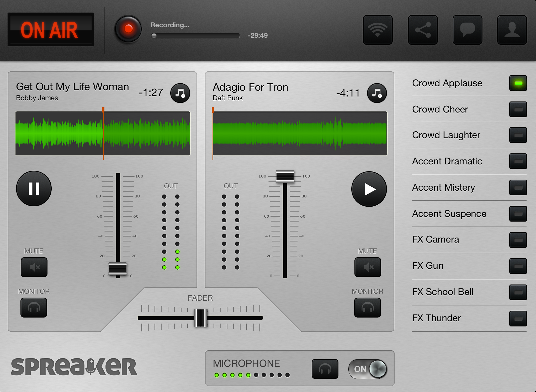Open the Wi-Fi connection panel
This screenshot has height=392, width=536.
(x=378, y=30)
